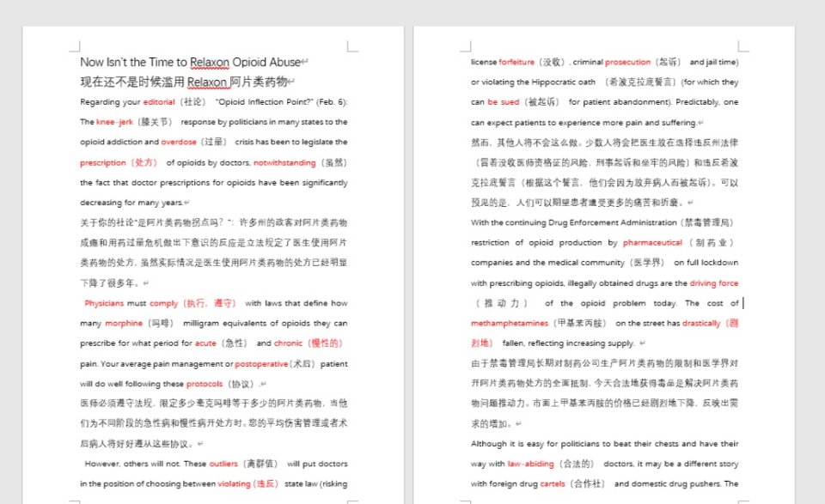Place cursor on red word "pharmaceutical"
Viewport: 825px width, 504px height.
[x=652, y=243]
